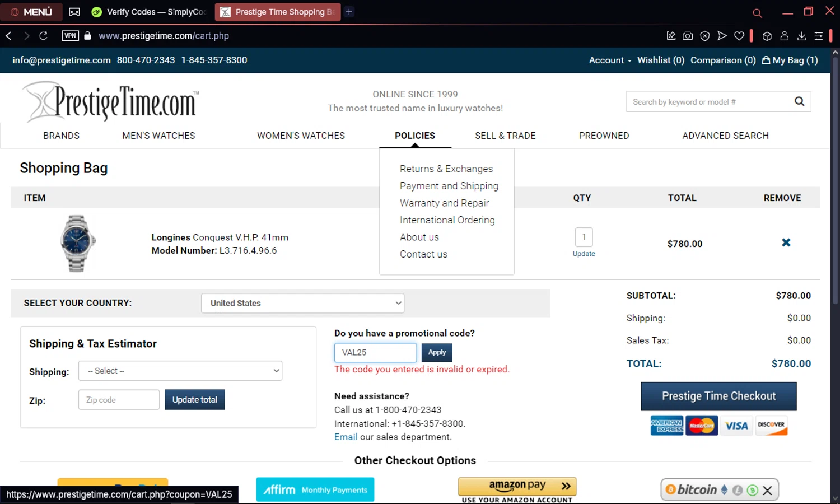
Task: Click the Update total button
Action: (194, 400)
